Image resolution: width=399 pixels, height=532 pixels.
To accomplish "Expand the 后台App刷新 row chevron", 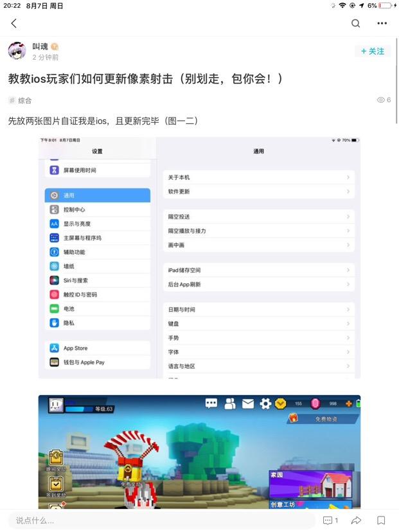I will (348, 285).
